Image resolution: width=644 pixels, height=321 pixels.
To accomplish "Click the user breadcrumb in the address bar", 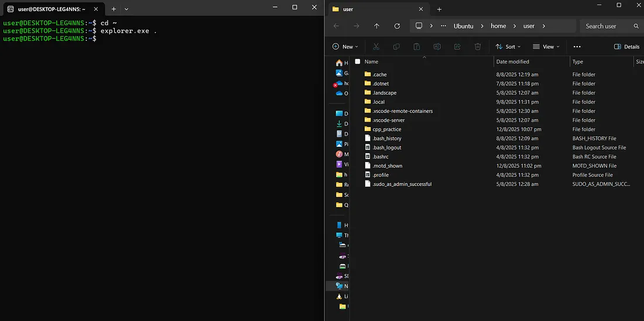I will tap(529, 26).
